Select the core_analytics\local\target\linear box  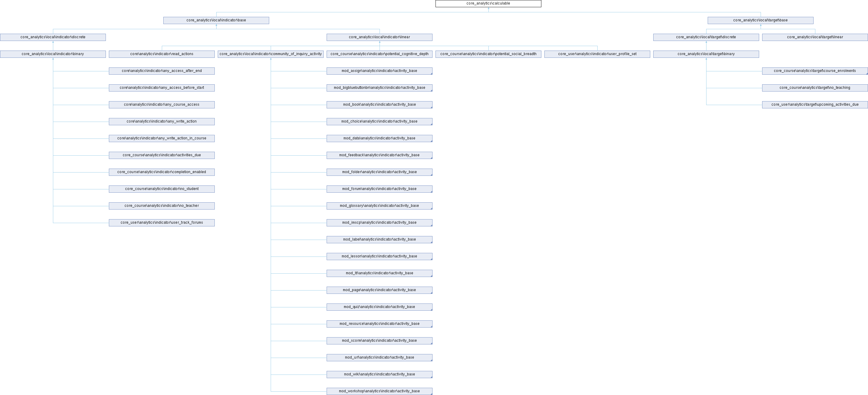[814, 37]
